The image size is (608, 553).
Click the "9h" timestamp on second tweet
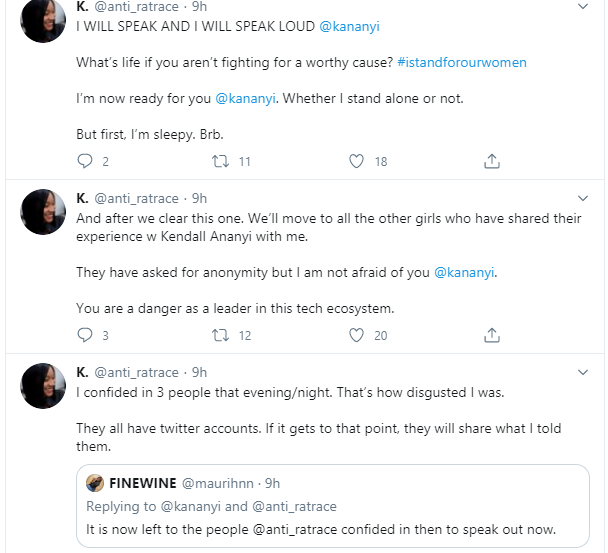tap(198, 198)
